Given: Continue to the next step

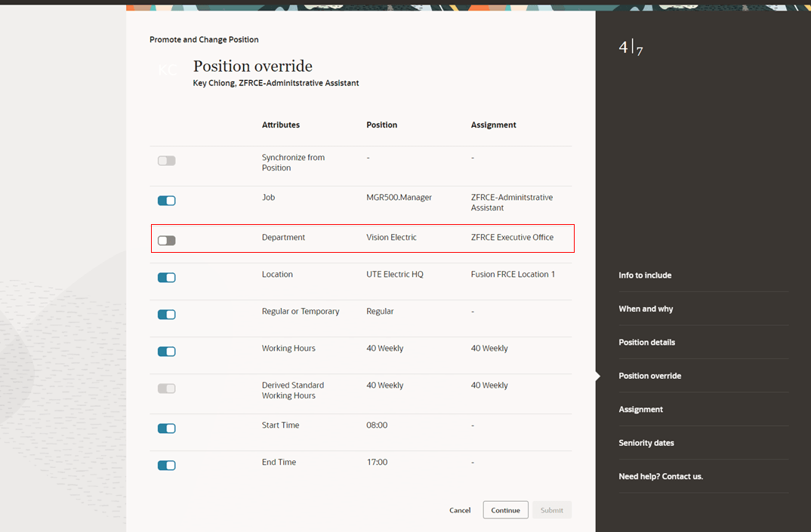Looking at the screenshot, I should pos(505,510).
